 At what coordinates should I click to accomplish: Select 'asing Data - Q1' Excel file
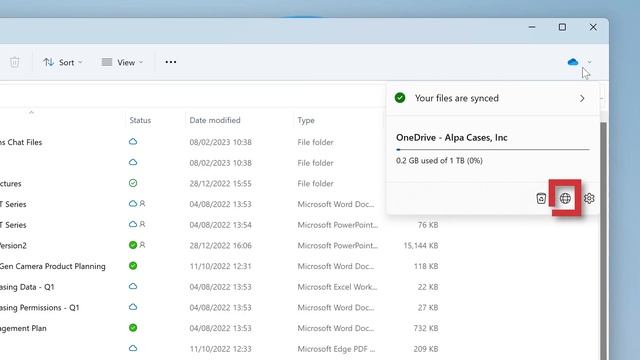coord(27,287)
